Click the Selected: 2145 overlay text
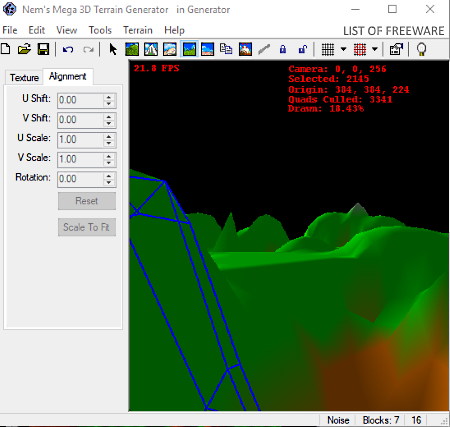This screenshot has height=427, width=450. coord(329,79)
